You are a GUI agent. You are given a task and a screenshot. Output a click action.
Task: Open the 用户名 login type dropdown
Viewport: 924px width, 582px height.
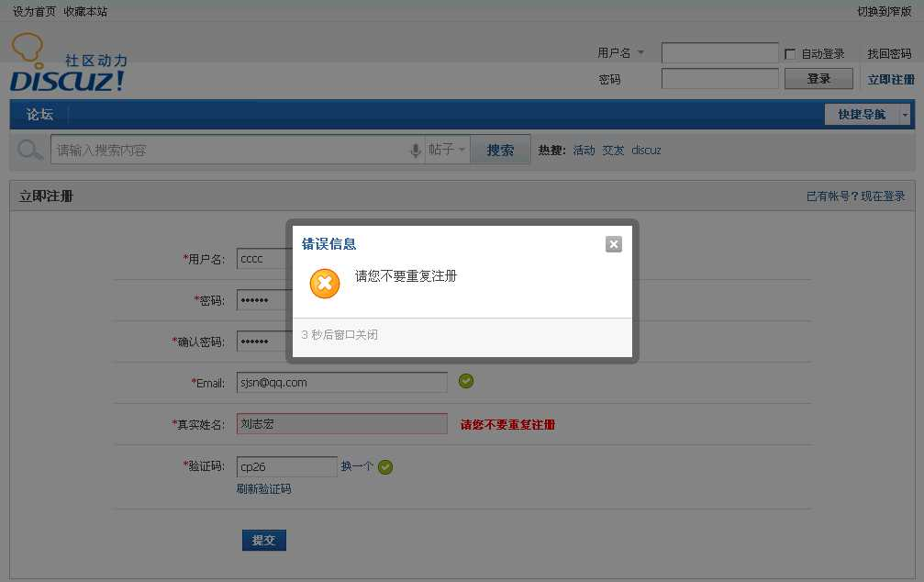[622, 53]
